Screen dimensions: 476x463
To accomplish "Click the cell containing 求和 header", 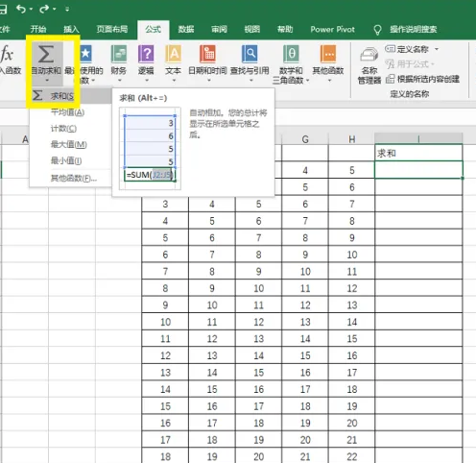I will click(x=418, y=153).
